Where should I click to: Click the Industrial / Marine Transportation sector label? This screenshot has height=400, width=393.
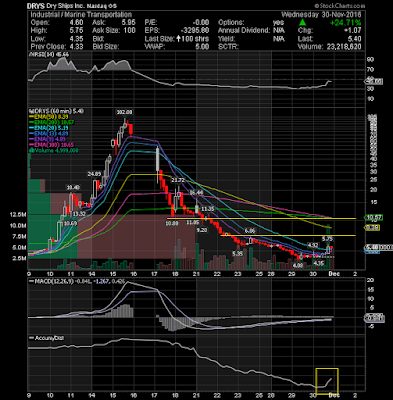(81, 15)
